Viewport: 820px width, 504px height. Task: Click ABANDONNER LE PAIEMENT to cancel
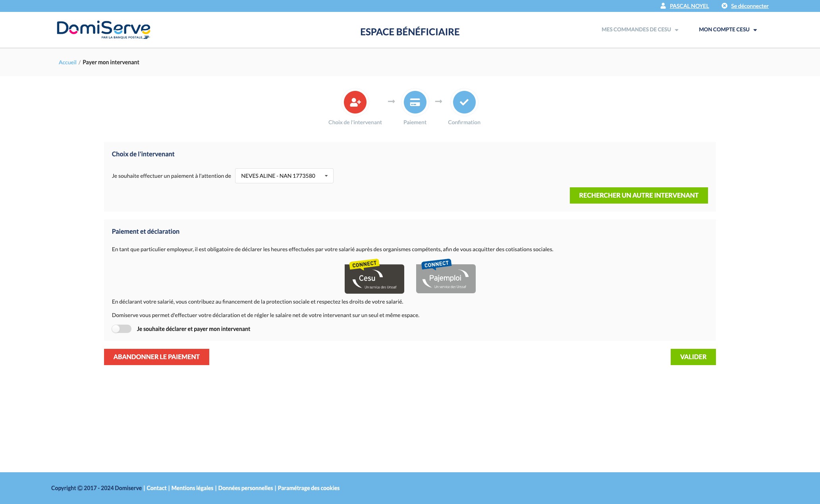(x=156, y=356)
